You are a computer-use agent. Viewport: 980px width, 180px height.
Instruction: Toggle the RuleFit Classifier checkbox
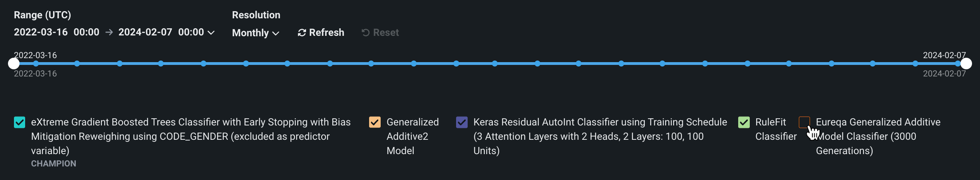(x=744, y=122)
